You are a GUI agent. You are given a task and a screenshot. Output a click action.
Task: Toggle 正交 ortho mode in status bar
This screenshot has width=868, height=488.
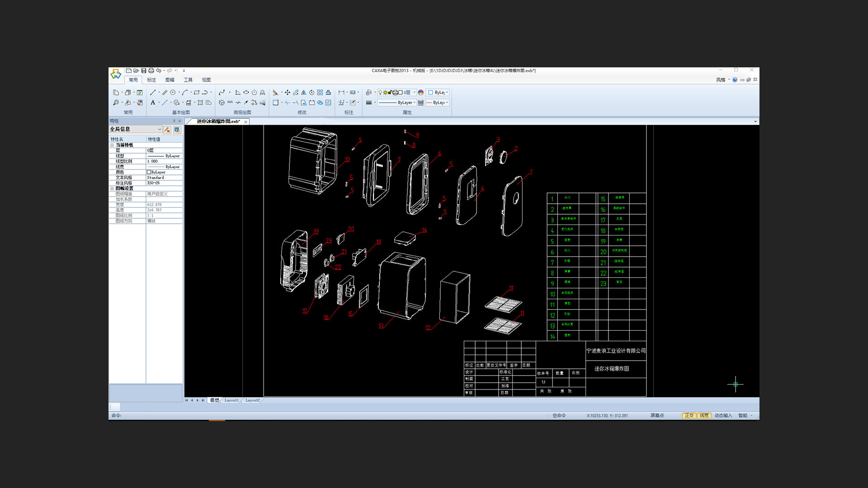point(689,415)
